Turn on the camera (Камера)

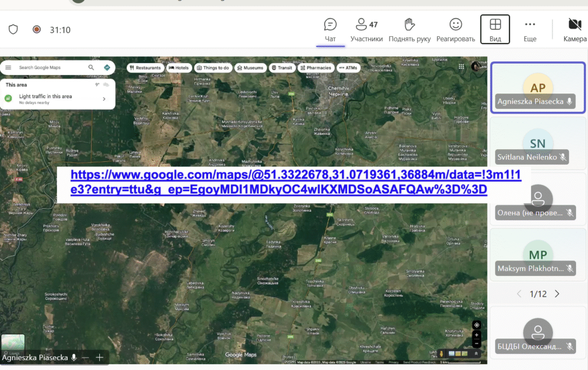[x=574, y=30]
